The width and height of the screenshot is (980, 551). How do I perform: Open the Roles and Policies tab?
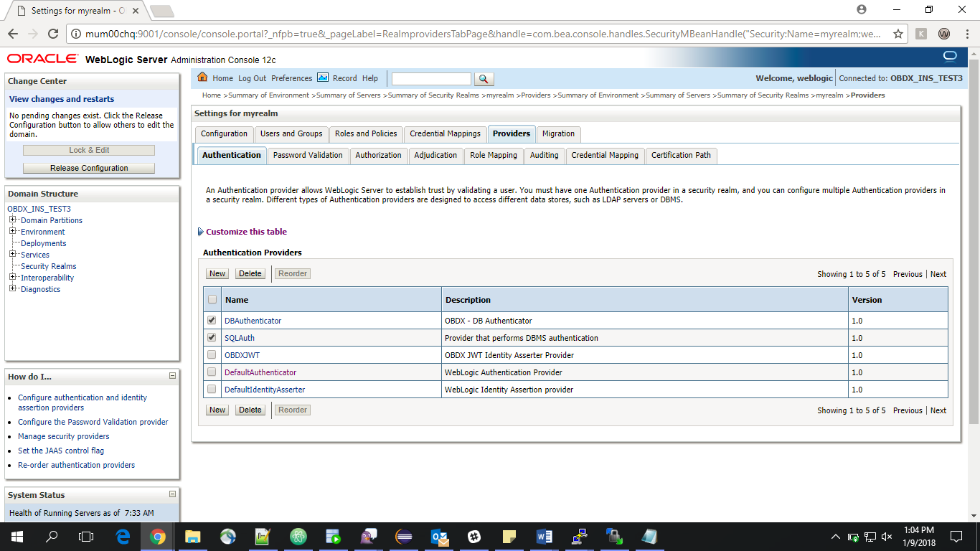[366, 133]
